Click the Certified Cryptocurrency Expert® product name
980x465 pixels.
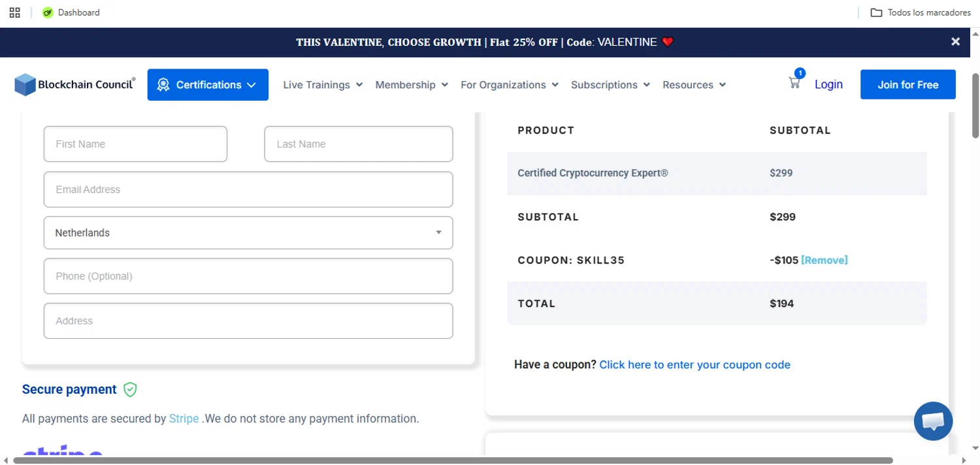593,173
